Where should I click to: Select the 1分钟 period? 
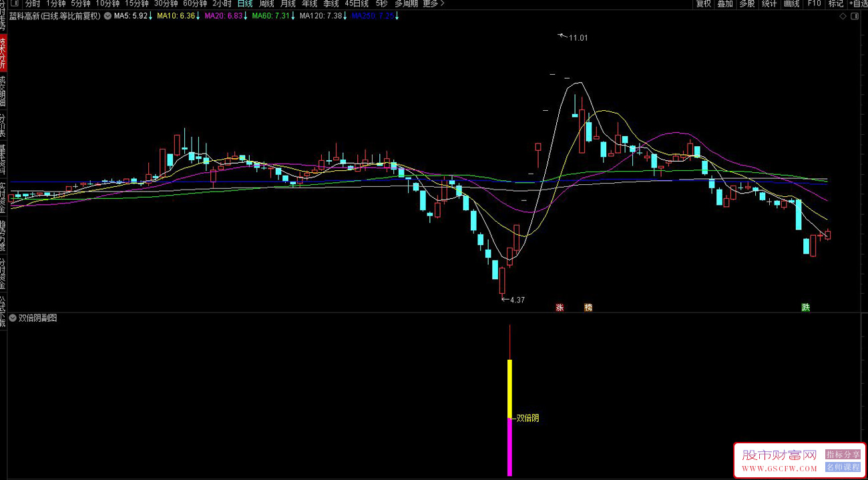(55, 3)
